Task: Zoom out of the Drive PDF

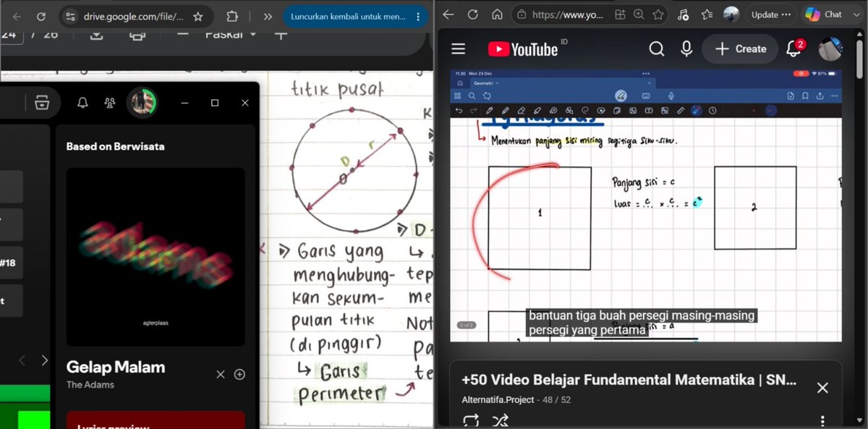Action: pos(183,35)
